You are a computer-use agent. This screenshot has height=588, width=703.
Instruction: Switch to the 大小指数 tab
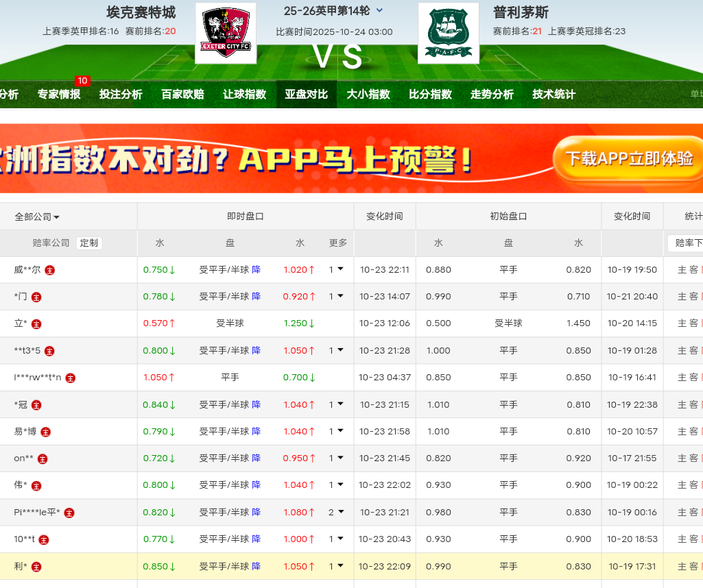[368, 95]
